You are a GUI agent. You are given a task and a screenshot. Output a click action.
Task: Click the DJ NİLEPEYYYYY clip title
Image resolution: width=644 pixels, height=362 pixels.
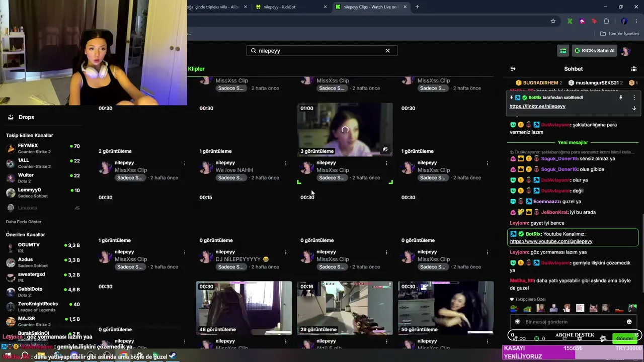[242, 259]
